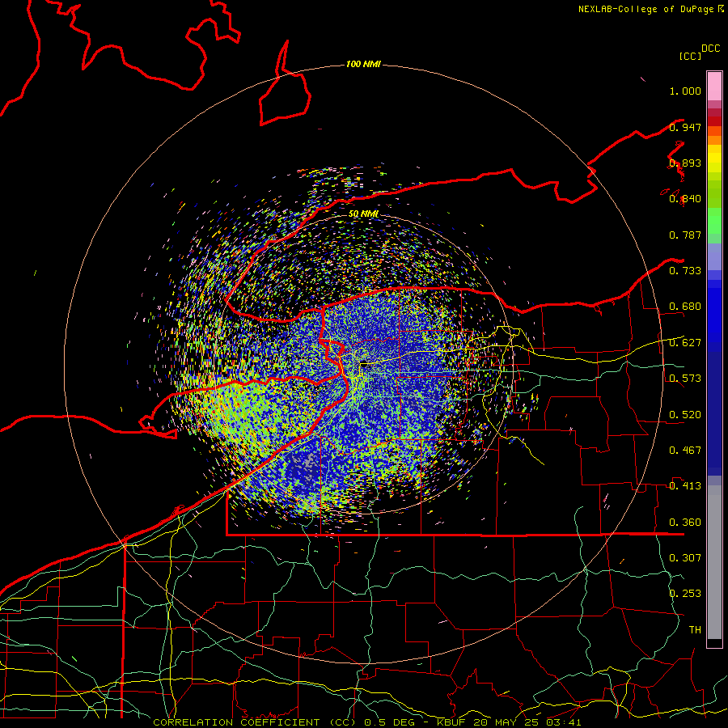Click the 100 NMI range ring label
This screenshot has width=728, height=728.
363,64
